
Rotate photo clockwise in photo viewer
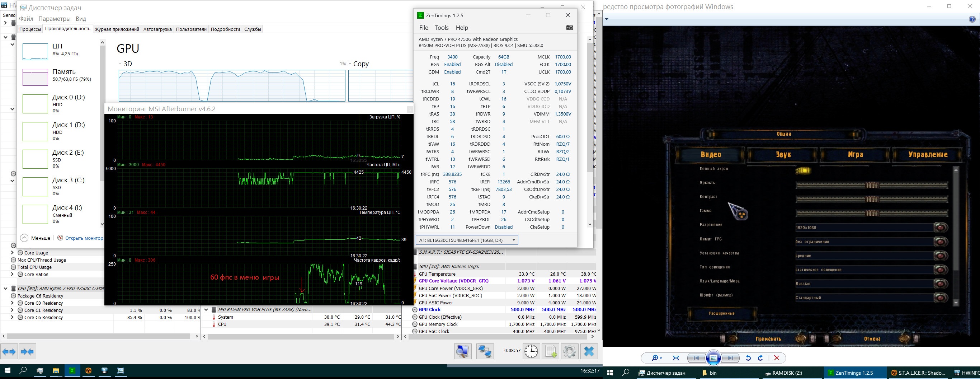[760, 358]
